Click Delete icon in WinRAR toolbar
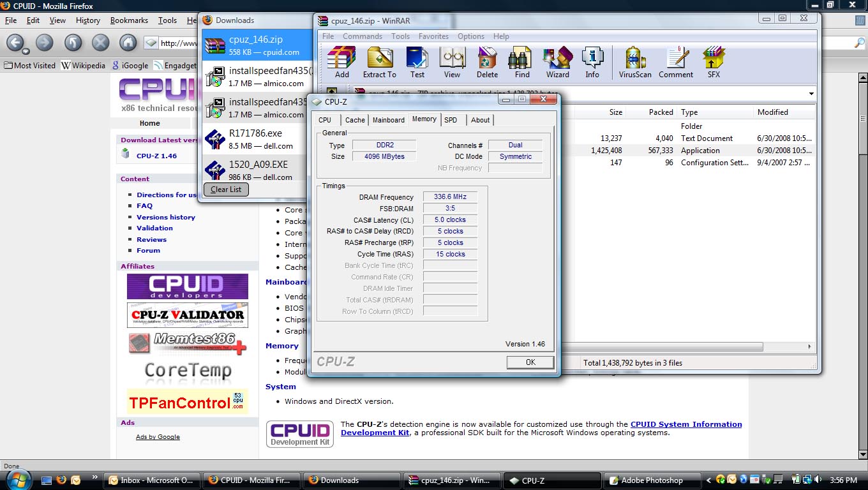868x490 pixels. click(487, 63)
